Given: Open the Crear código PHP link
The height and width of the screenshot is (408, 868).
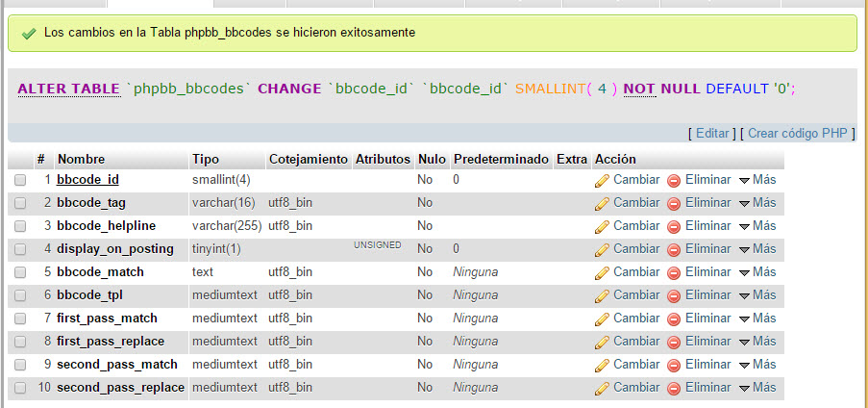Looking at the screenshot, I should tap(797, 133).
